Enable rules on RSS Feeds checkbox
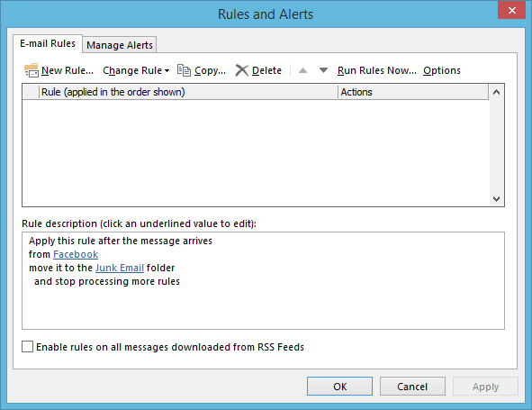Viewport: 532px width, 410px height. click(x=28, y=347)
